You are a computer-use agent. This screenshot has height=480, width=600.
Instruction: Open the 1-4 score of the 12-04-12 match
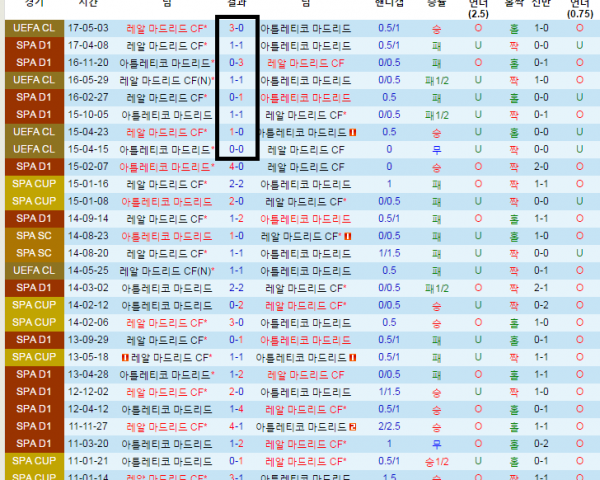[236, 409]
